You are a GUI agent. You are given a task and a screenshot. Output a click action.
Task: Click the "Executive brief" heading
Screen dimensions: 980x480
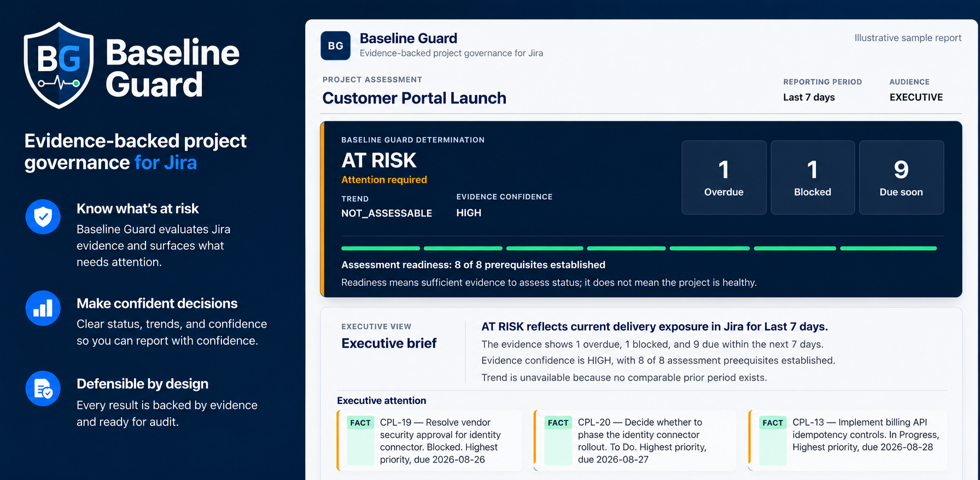[x=389, y=343]
